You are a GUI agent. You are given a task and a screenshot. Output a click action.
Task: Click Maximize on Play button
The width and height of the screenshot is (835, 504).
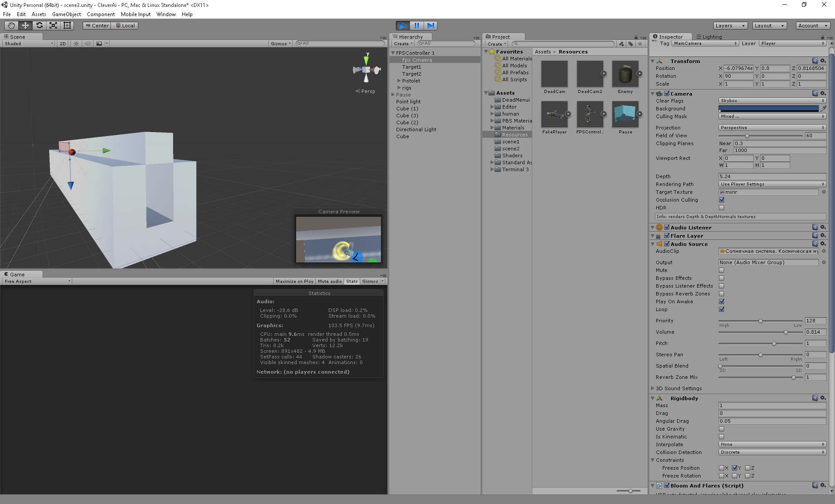click(294, 282)
